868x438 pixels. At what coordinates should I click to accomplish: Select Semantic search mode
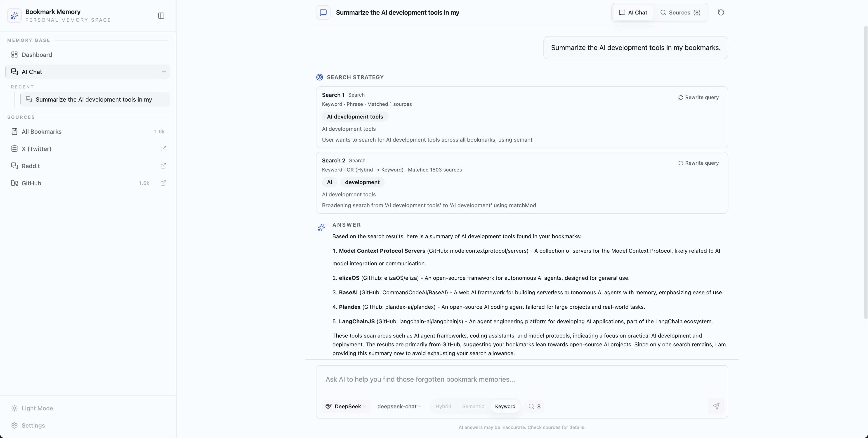(x=473, y=406)
